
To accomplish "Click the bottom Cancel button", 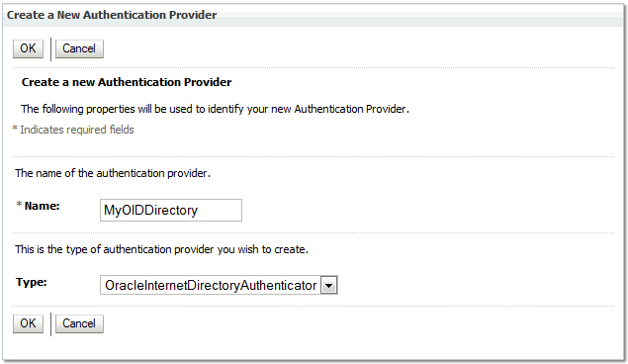I will pyautogui.click(x=79, y=323).
